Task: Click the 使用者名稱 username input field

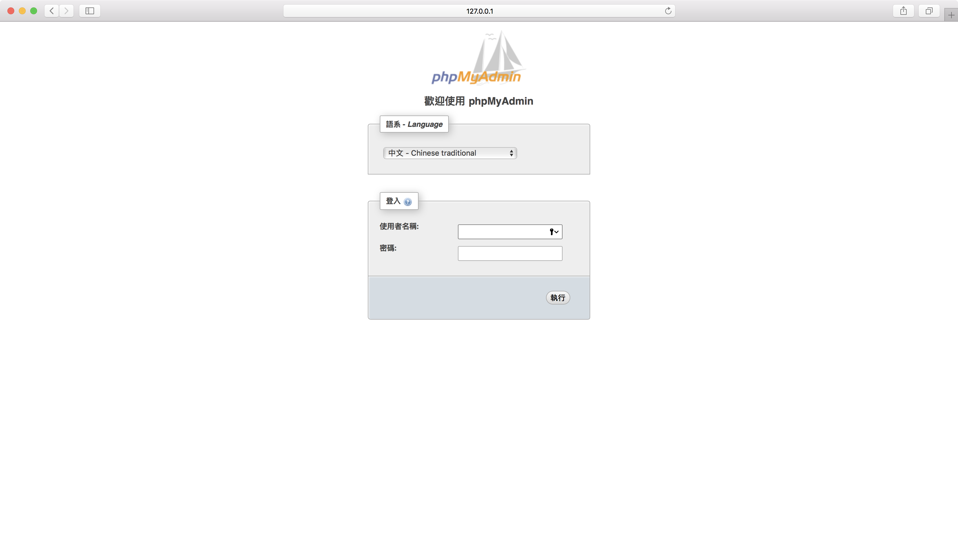Action: click(502, 232)
